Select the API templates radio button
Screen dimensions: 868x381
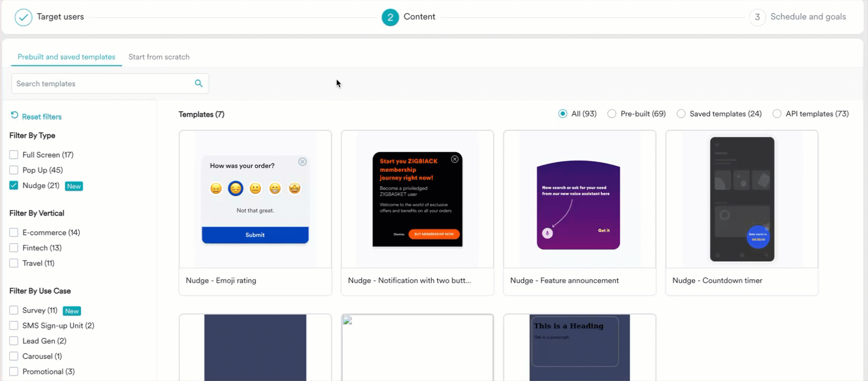pyautogui.click(x=776, y=114)
